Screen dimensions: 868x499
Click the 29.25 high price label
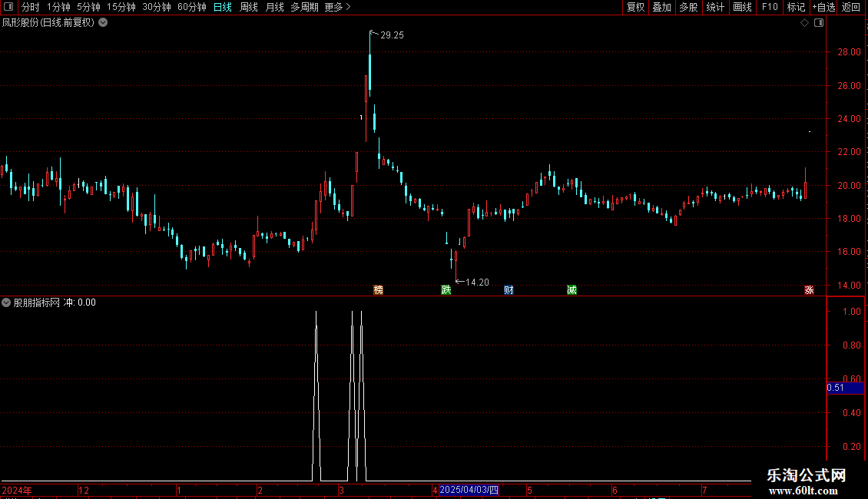point(392,35)
